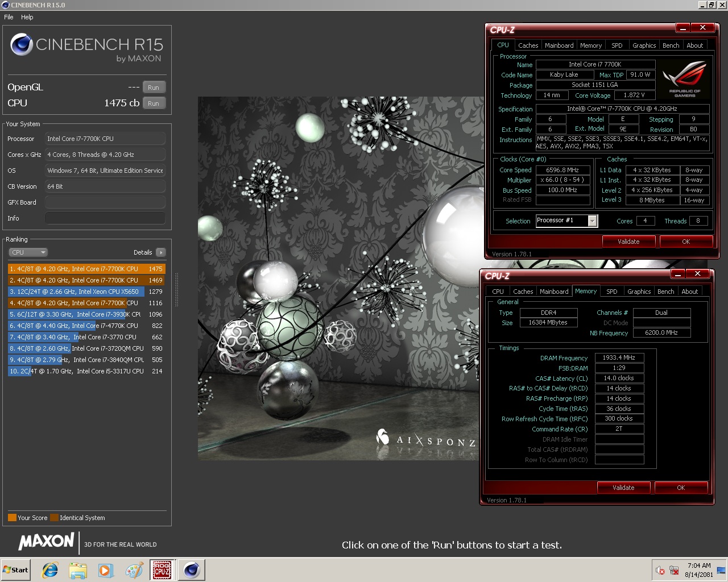Click Validate in the upper CPU-Z window
Screen dimensions: 728x582
[x=628, y=242]
